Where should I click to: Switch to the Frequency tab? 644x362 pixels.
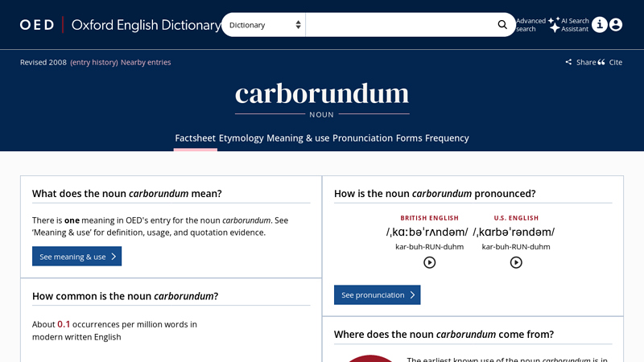[x=447, y=138]
